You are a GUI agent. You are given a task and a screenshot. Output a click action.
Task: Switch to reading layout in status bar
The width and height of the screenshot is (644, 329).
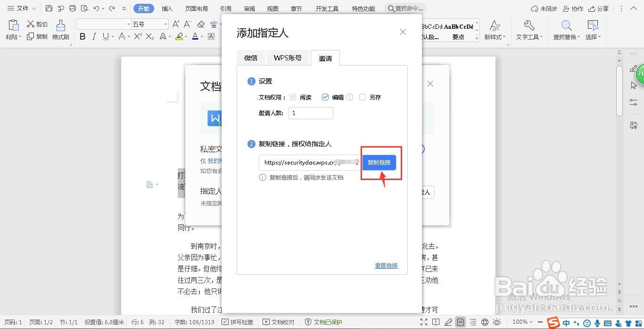point(436,322)
